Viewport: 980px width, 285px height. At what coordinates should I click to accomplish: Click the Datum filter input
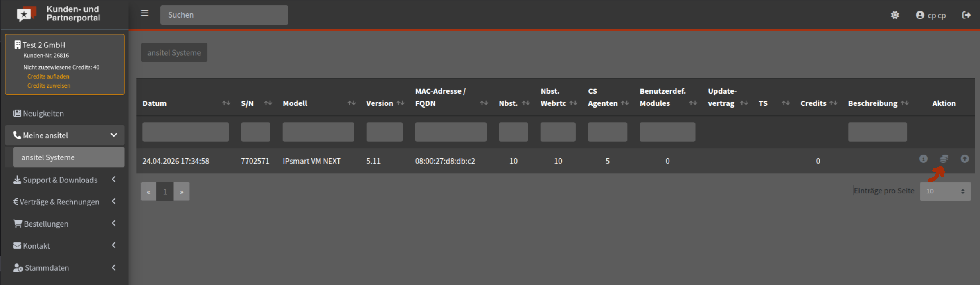click(x=186, y=132)
